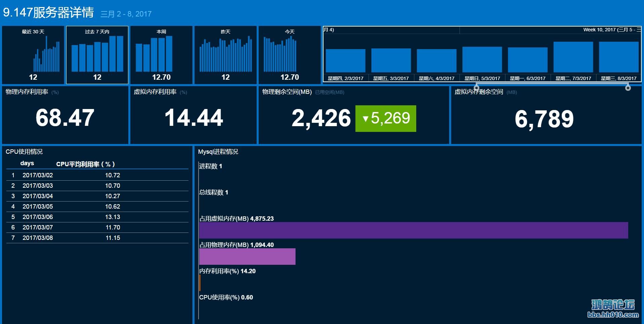Click the CPU使用率(%) 0.60 label

[226, 297]
